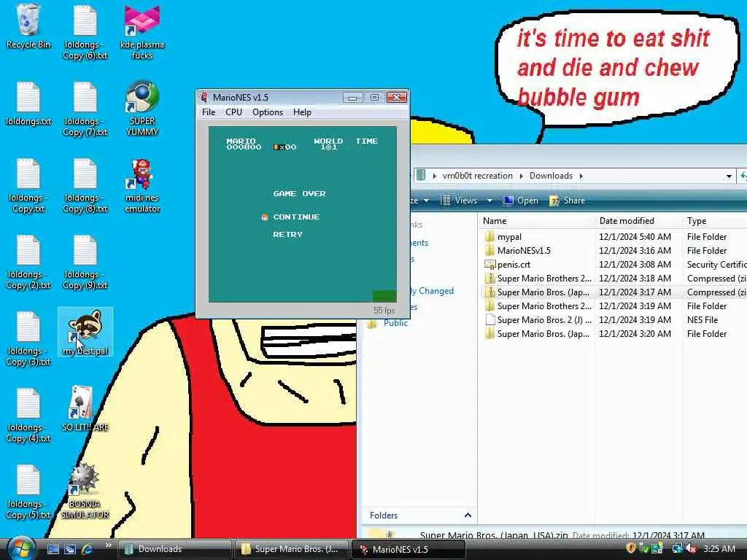This screenshot has height=560, width=747.
Task: Click the Share button in Explorer toolbar
Action: pyautogui.click(x=567, y=201)
